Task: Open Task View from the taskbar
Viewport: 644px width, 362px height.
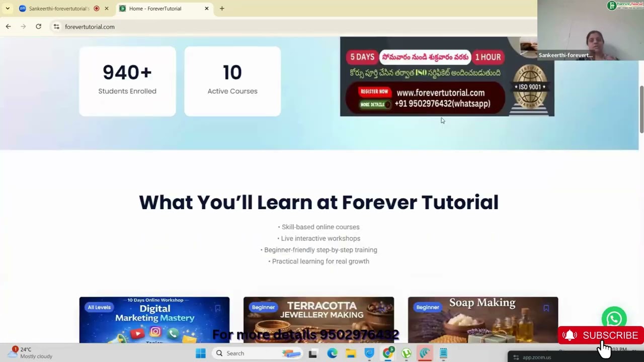Action: point(312,353)
